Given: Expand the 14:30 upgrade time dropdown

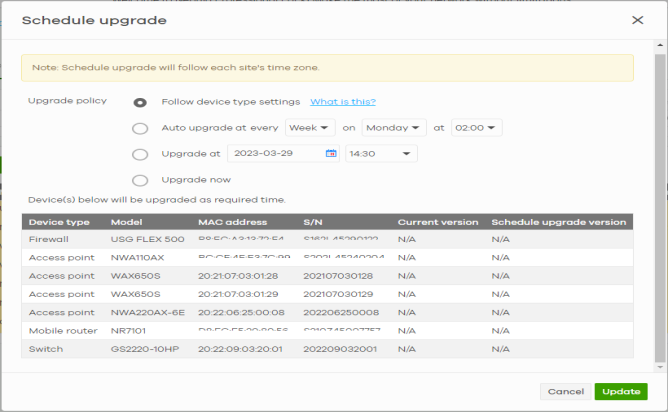Looking at the screenshot, I should [x=380, y=154].
